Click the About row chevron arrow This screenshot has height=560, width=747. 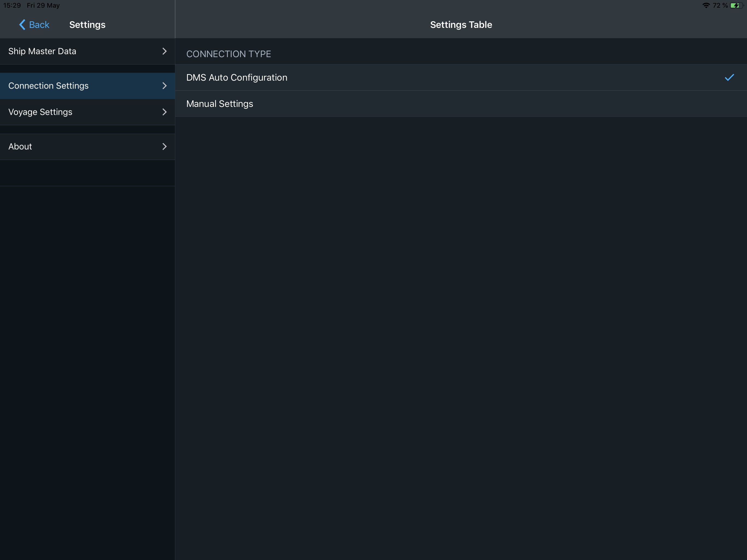[164, 147]
